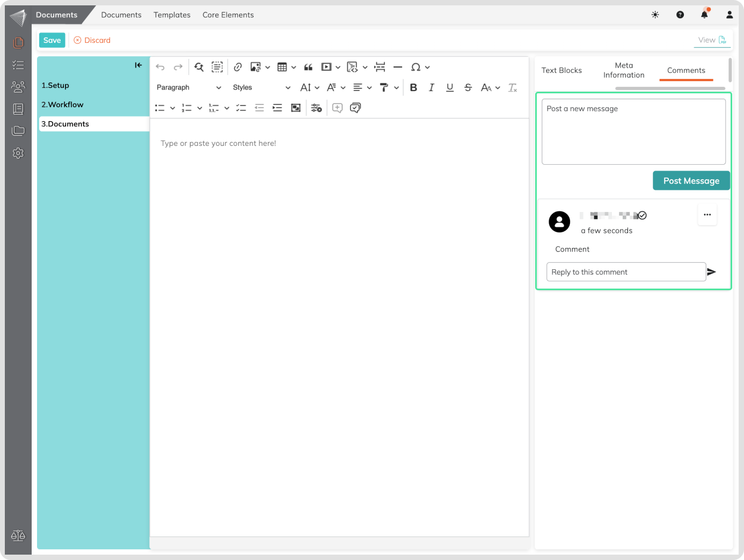This screenshot has height=560, width=744.
Task: Click the select all icon
Action: [x=217, y=67]
